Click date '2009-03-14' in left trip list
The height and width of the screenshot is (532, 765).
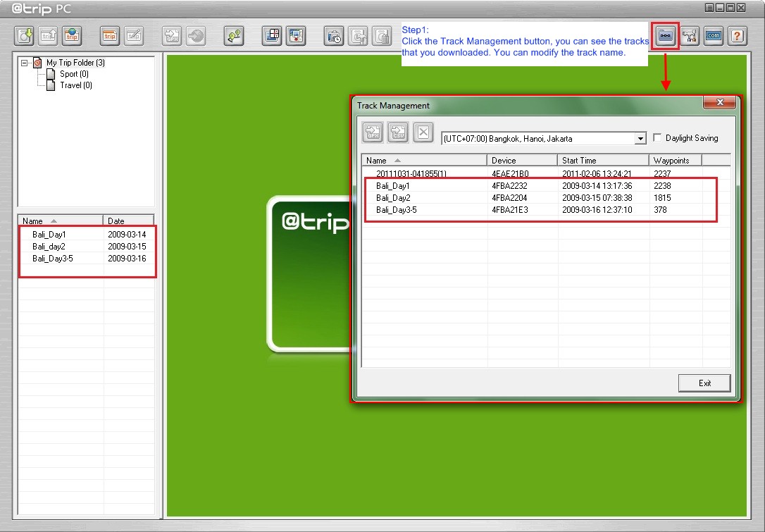coord(127,234)
